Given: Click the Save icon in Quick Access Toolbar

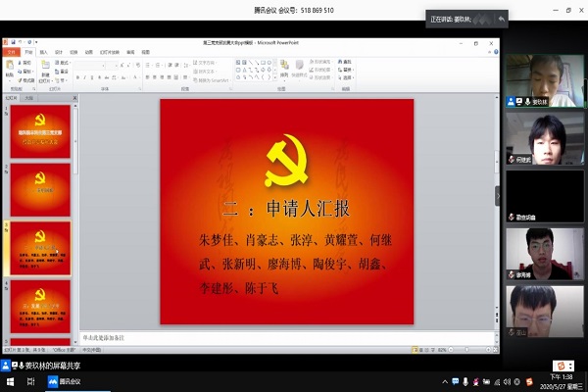Looking at the screenshot, I should click(12, 43).
